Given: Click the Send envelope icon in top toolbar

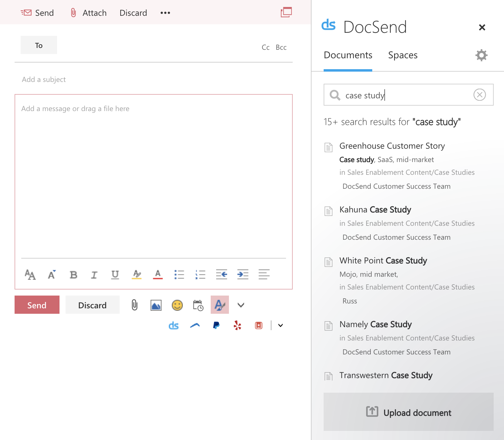Looking at the screenshot, I should point(26,13).
